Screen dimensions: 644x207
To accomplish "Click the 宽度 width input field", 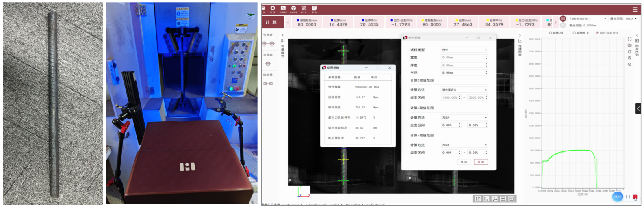I will pos(464,58).
